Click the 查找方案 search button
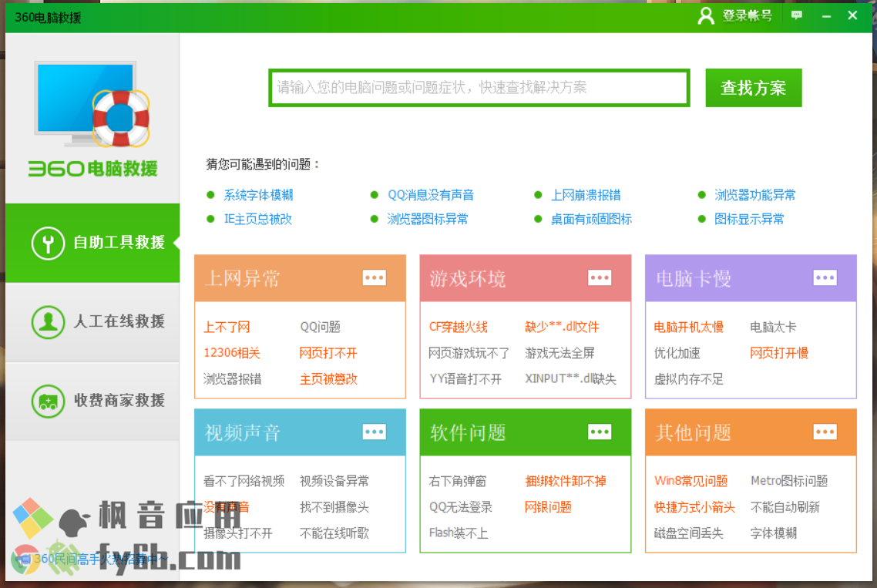The height and width of the screenshot is (588, 877). point(754,88)
